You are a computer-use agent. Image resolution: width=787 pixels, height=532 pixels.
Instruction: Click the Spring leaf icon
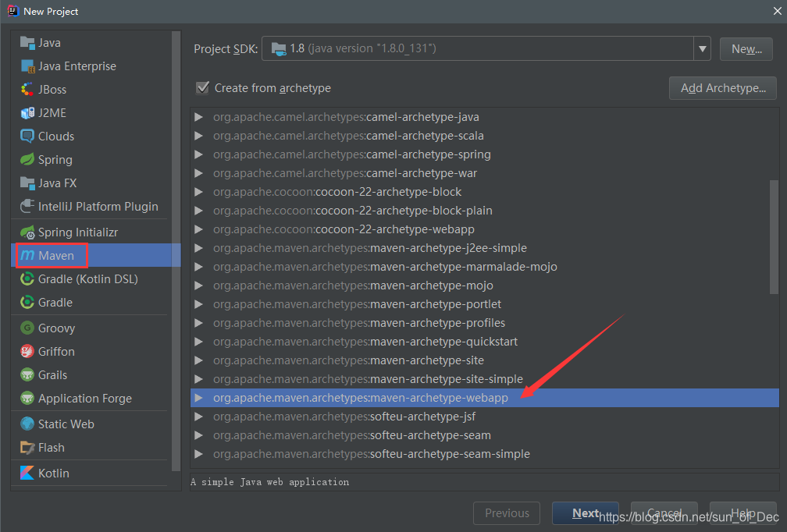27,159
